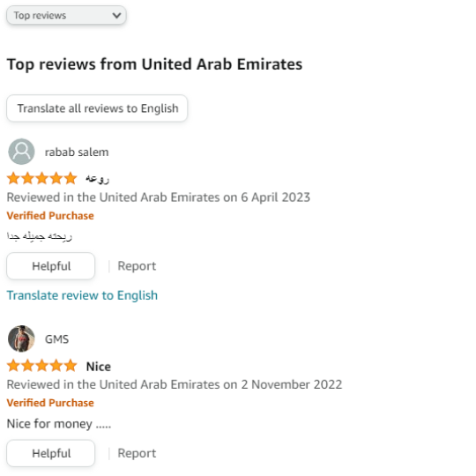
Task: Report rabab salem's review
Action: (137, 266)
